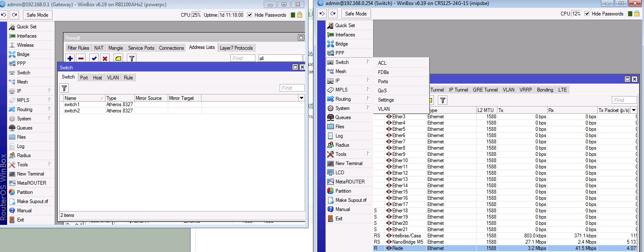Open Files in Gateway sidebar
Screen dimensions: 644x252
pyautogui.click(x=21, y=137)
